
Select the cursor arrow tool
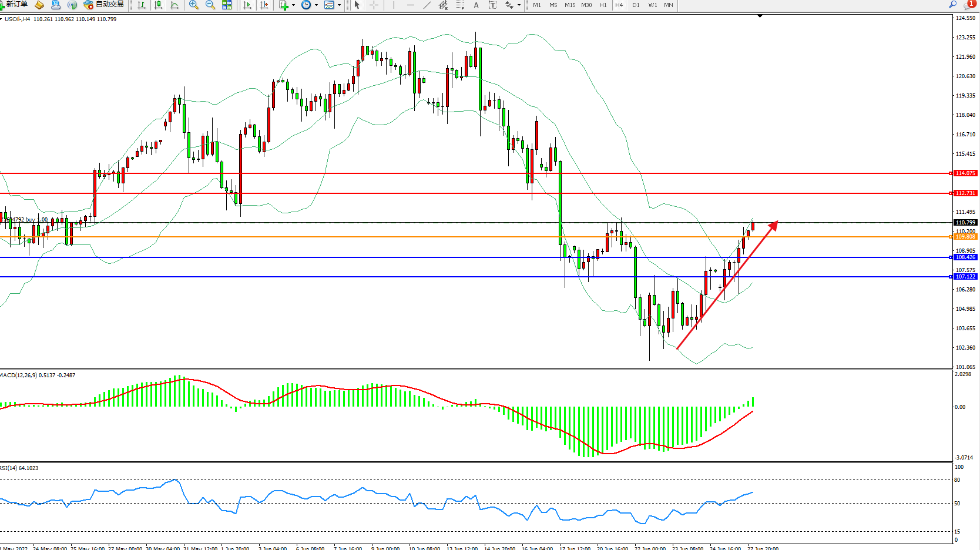click(x=357, y=5)
